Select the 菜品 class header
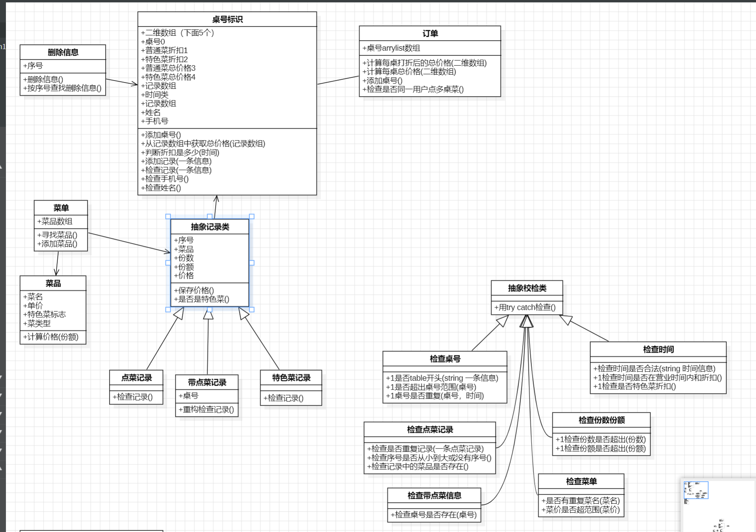Screen dimensions: 756x532 (x=53, y=283)
